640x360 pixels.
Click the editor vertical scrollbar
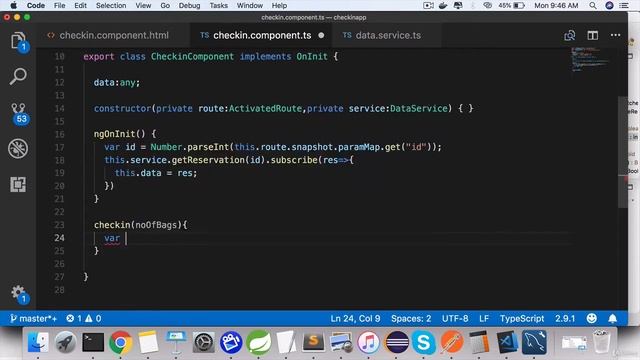622,152
